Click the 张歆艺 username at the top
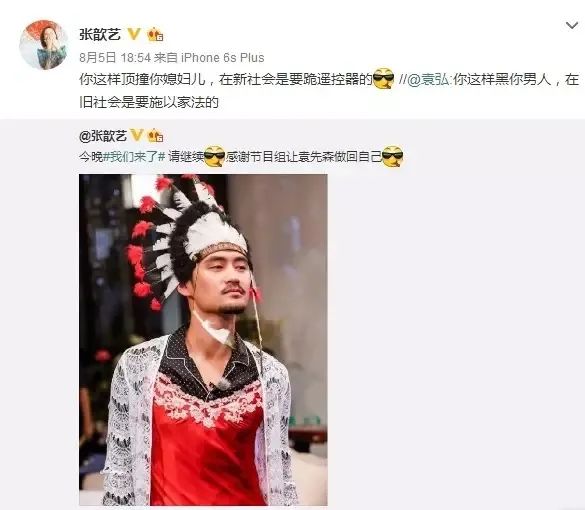The width and height of the screenshot is (585, 510). (x=100, y=35)
